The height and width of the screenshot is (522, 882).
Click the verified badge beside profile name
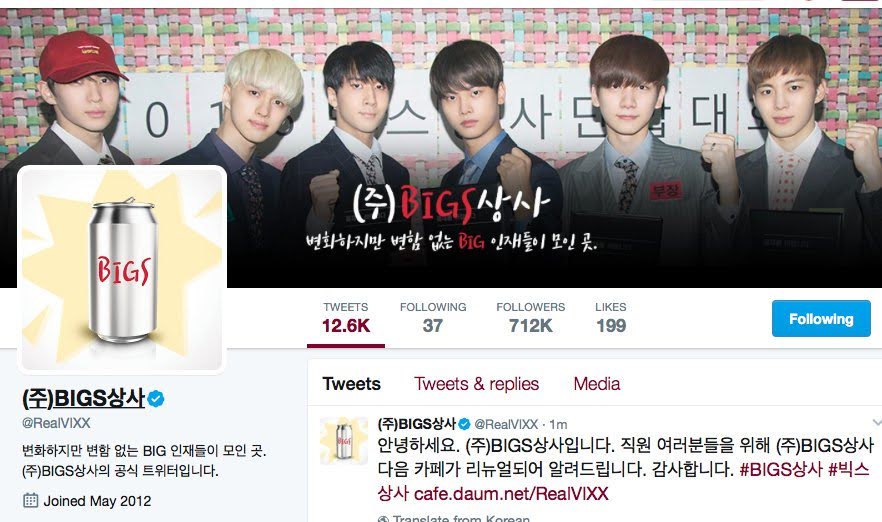tap(156, 399)
